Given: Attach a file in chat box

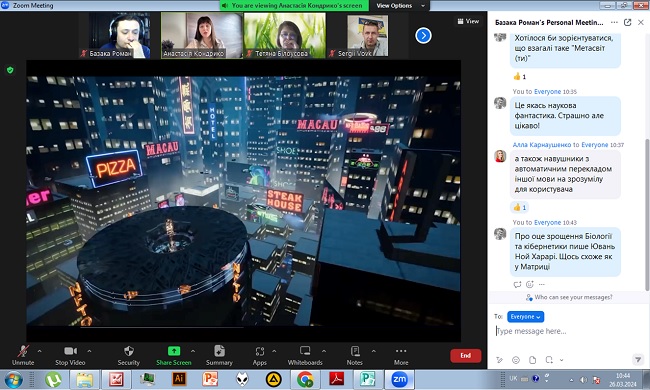Looking at the screenshot, I should tap(533, 360).
